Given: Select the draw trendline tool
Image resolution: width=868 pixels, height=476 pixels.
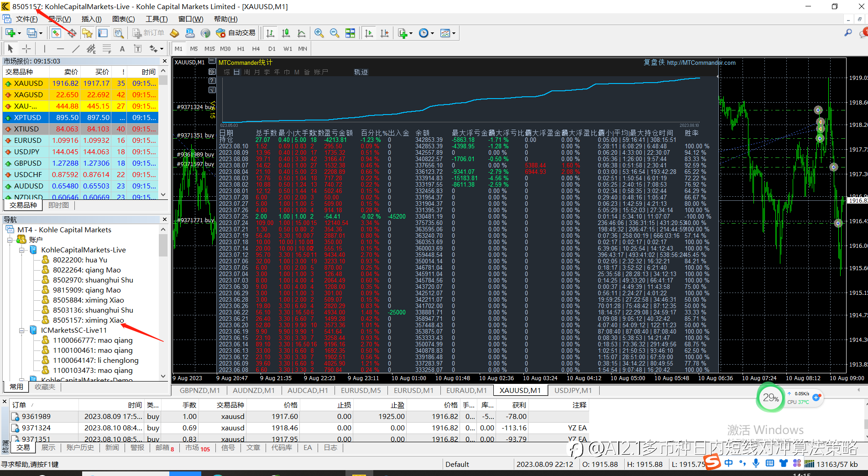Looking at the screenshot, I should (76, 49).
